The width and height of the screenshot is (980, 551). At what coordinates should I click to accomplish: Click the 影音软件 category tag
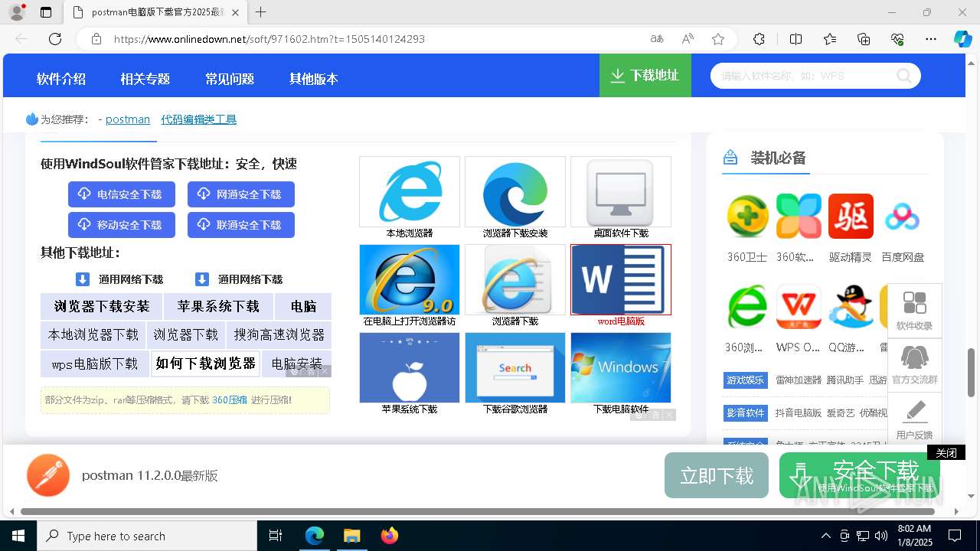click(746, 413)
